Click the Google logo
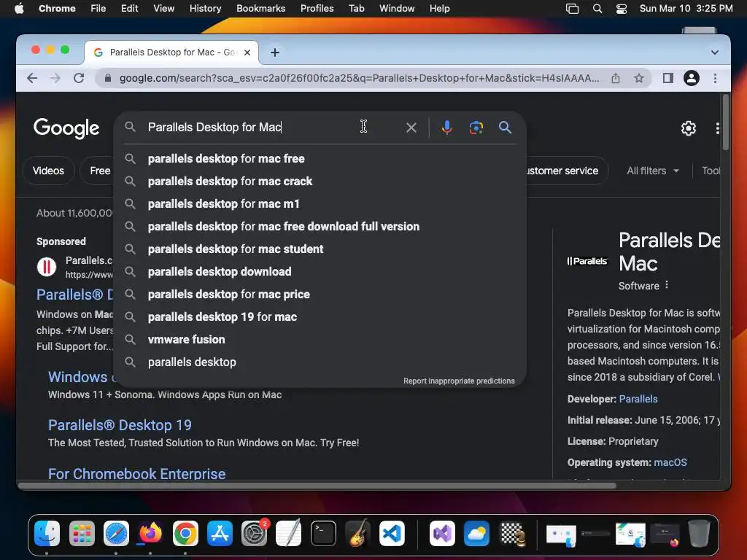 tap(66, 128)
